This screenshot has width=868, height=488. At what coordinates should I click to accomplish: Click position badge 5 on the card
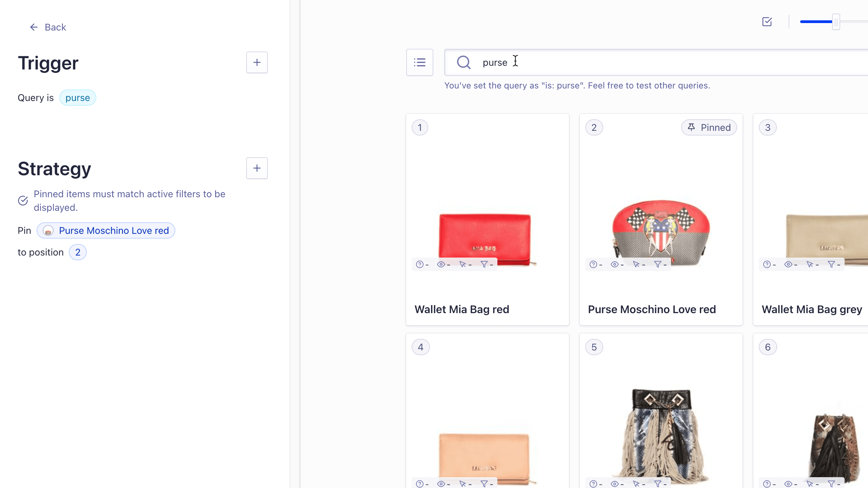point(594,347)
